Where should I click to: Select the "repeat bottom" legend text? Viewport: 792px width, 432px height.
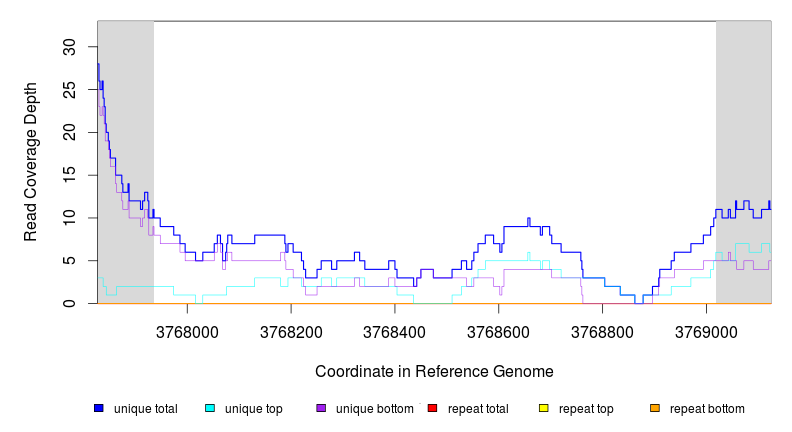pos(707,409)
